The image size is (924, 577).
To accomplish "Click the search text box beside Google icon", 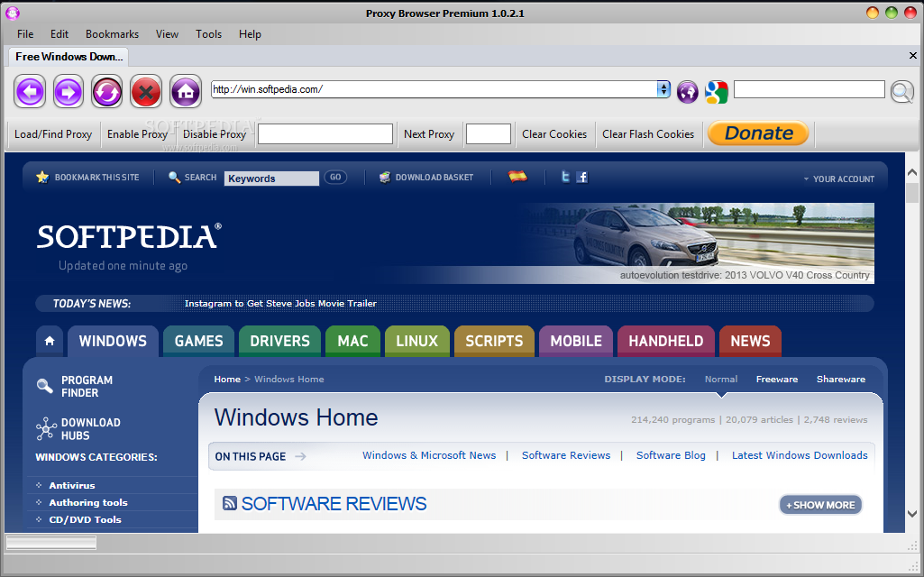I will tap(810, 89).
